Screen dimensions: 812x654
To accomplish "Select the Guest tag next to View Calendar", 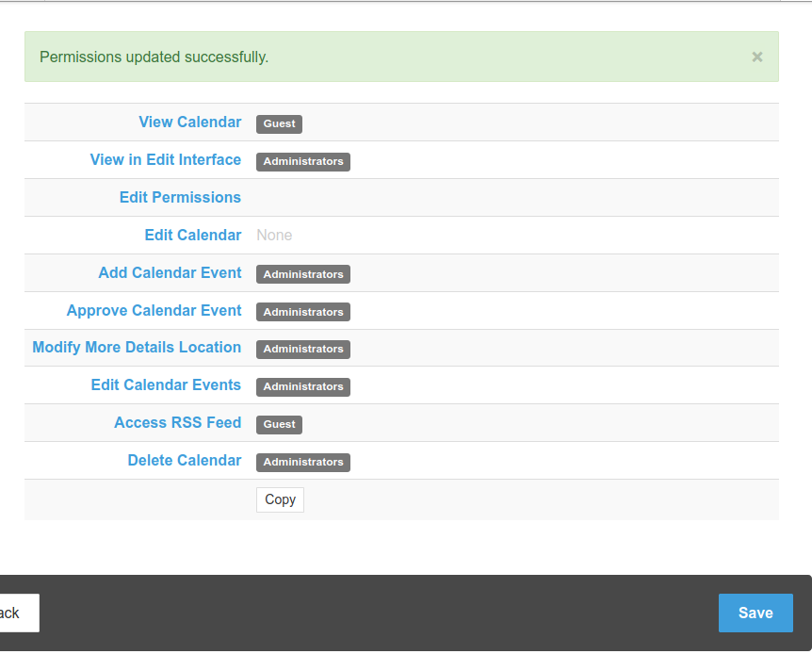I will click(279, 123).
